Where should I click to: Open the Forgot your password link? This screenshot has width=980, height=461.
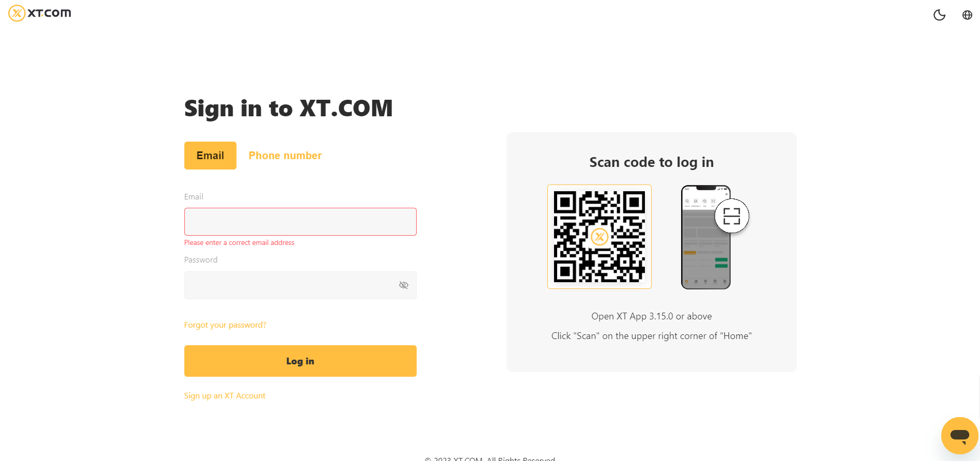[225, 325]
